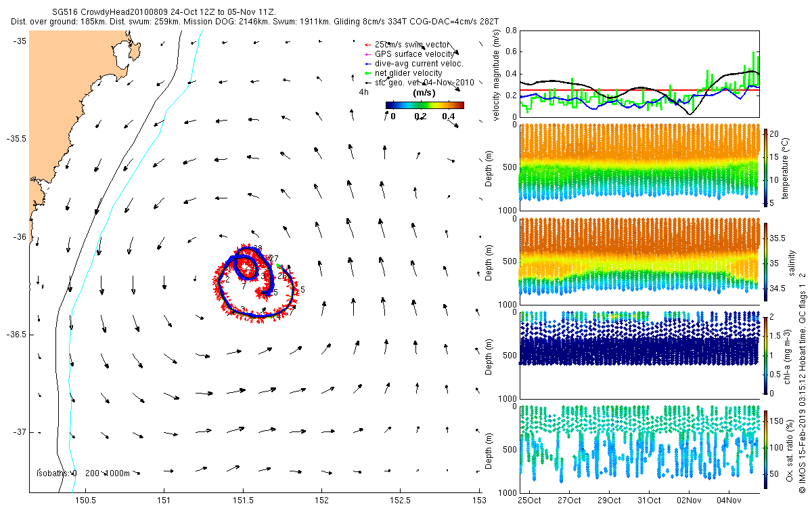Image resolution: width=812 pixels, height=508 pixels.
Task: Click the '-37' latitude tick label
Action: [x=18, y=432]
